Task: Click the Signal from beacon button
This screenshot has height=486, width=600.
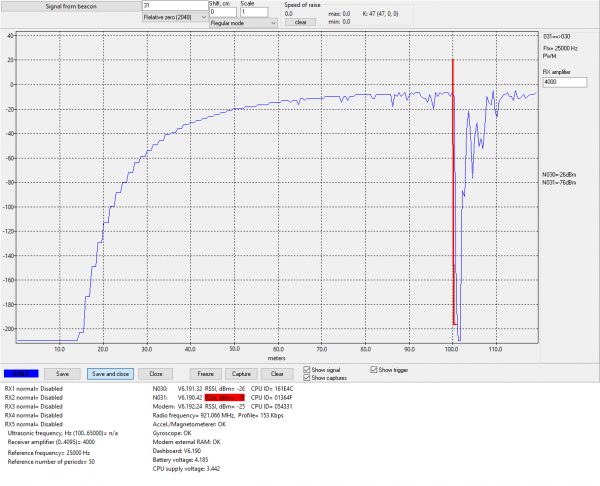Action: click(x=71, y=7)
